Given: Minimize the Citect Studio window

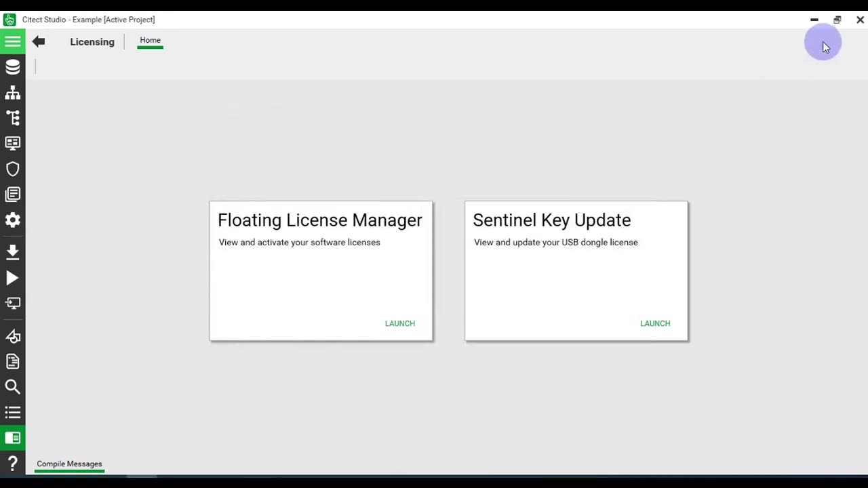Looking at the screenshot, I should (814, 20).
